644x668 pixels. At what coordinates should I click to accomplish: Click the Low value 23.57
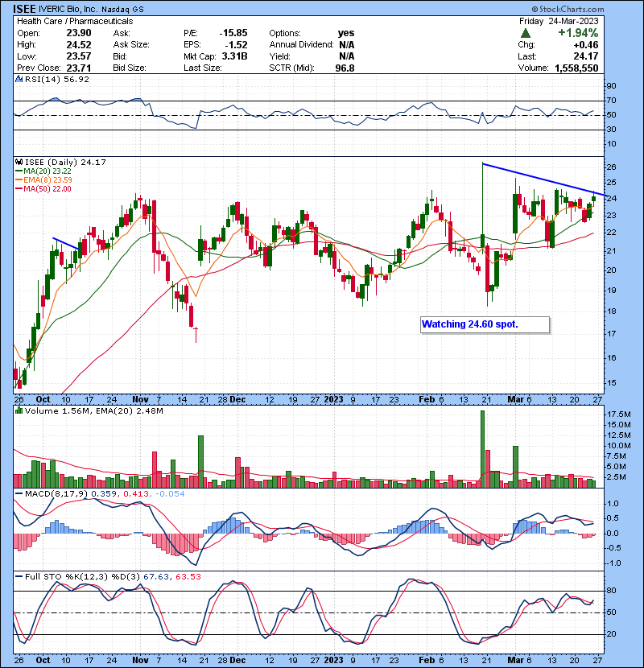[x=78, y=56]
